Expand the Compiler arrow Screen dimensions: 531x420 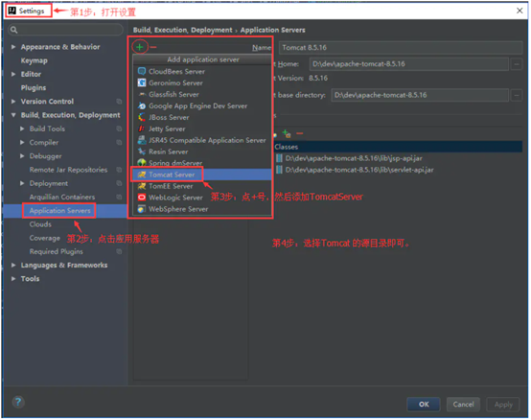click(x=22, y=142)
